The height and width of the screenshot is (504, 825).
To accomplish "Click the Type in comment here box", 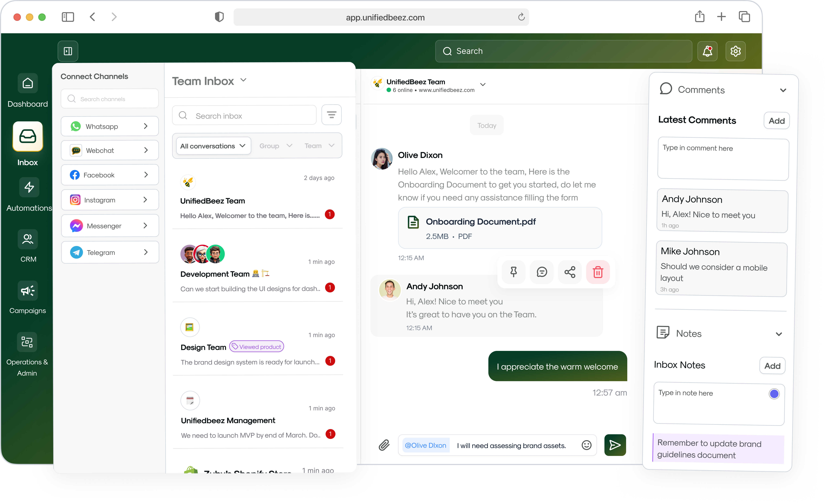I will pyautogui.click(x=723, y=159).
